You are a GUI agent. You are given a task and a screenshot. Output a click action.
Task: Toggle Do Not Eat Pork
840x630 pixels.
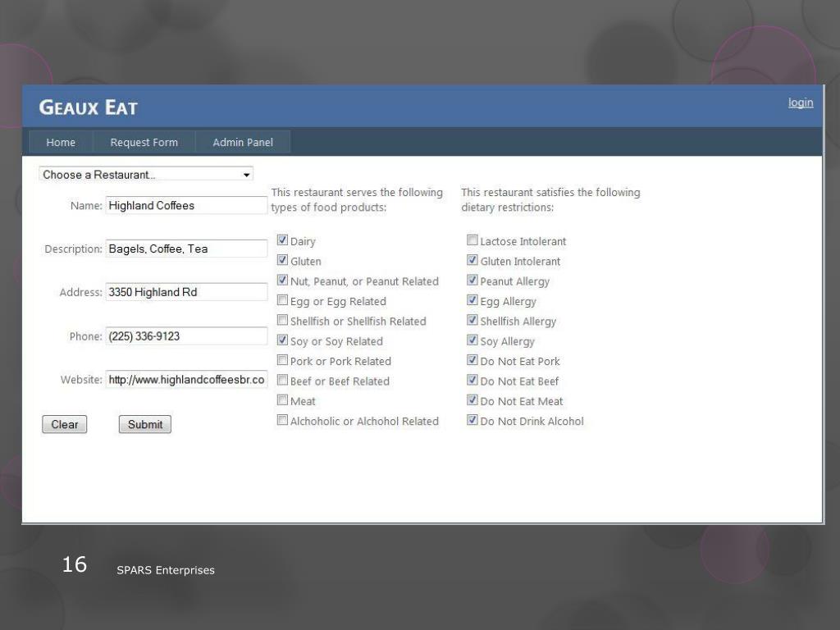[x=472, y=360]
